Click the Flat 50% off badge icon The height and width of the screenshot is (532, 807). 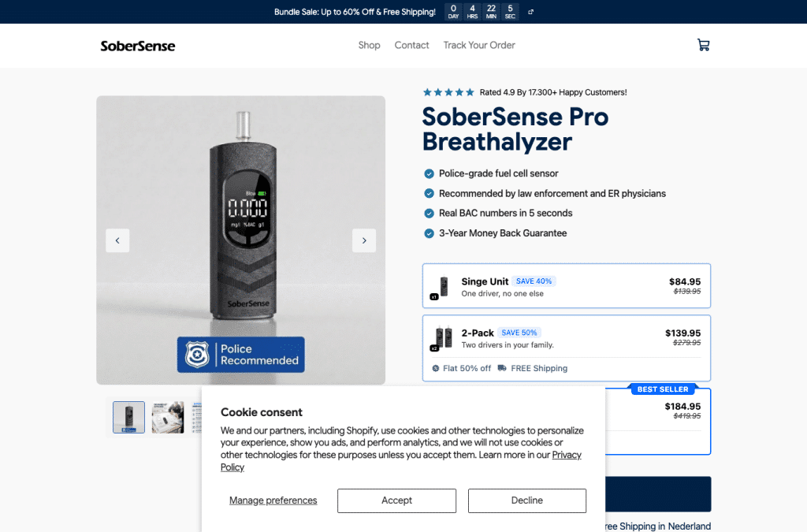pyautogui.click(x=435, y=368)
